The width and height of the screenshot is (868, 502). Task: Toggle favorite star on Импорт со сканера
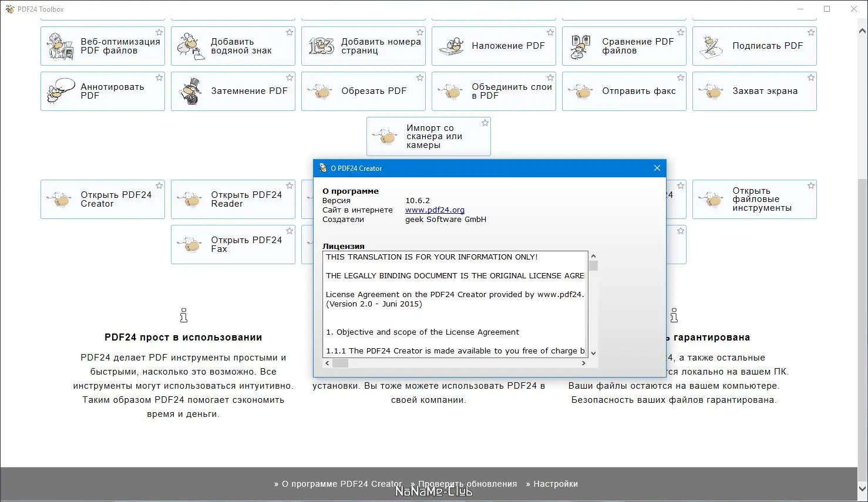coord(485,123)
